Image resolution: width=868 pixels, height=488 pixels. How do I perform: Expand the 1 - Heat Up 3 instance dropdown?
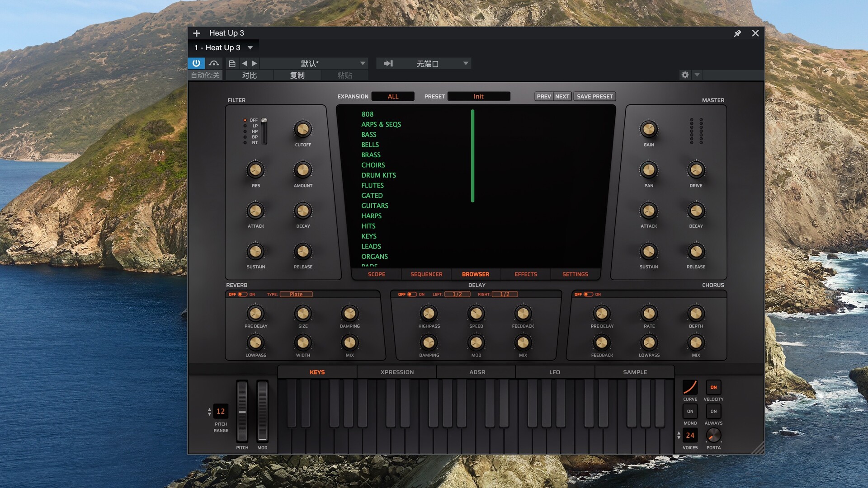(x=250, y=47)
